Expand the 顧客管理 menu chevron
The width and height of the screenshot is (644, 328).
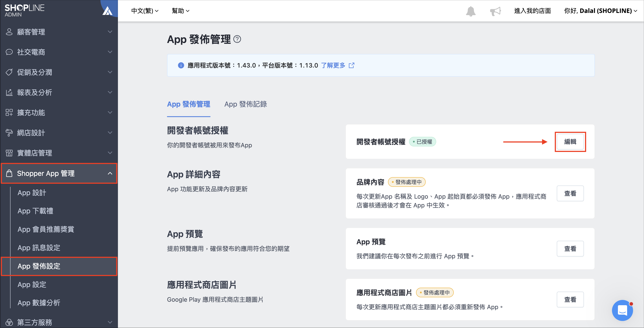(x=110, y=32)
